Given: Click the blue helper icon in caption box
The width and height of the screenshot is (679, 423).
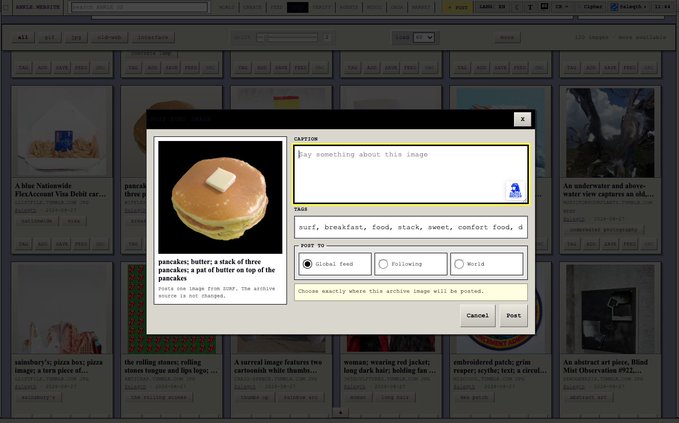Looking at the screenshot, I should point(515,191).
